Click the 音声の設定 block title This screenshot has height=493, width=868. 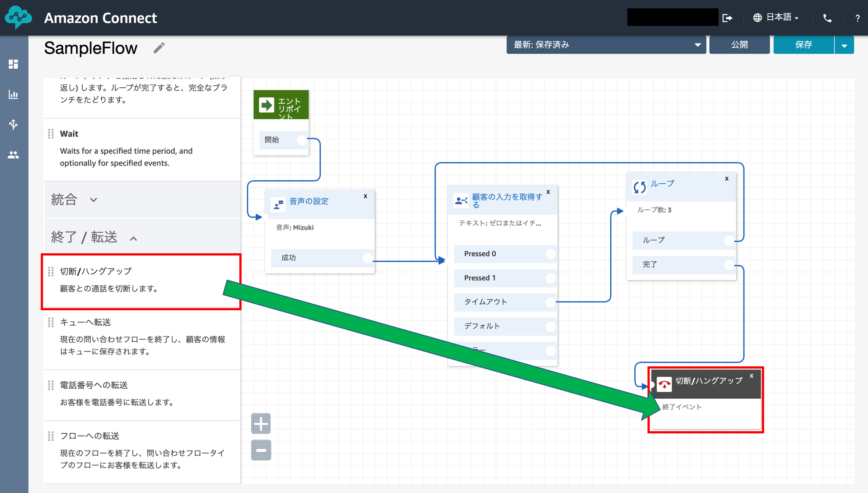click(x=309, y=201)
